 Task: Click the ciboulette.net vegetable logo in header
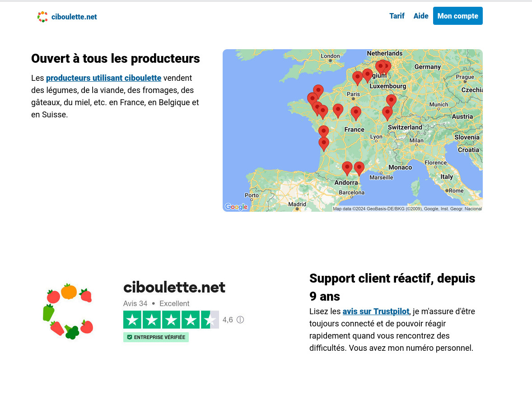coord(42,17)
